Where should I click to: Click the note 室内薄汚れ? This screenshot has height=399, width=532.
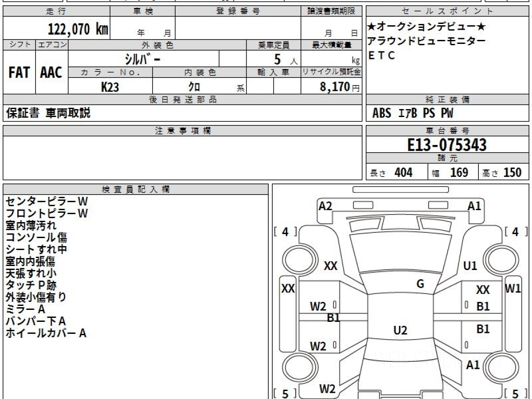(31, 226)
